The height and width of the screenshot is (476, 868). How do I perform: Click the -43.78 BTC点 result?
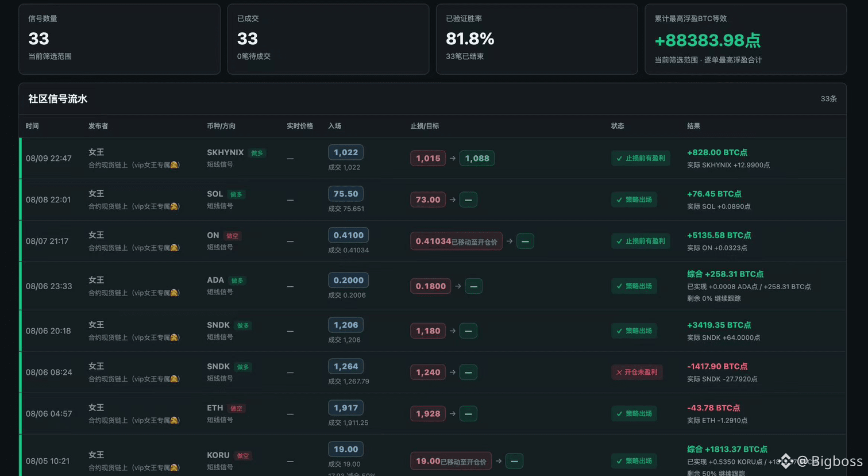(x=713, y=408)
